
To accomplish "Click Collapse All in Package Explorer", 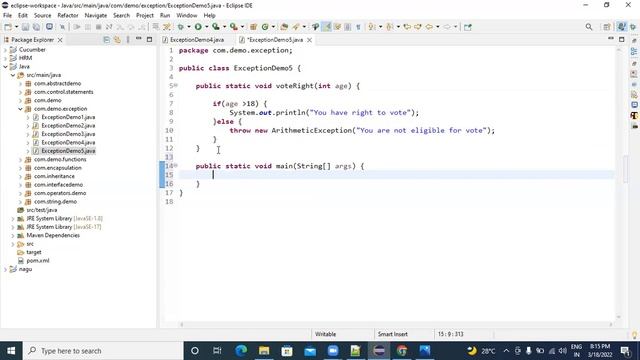I will pos(107,40).
